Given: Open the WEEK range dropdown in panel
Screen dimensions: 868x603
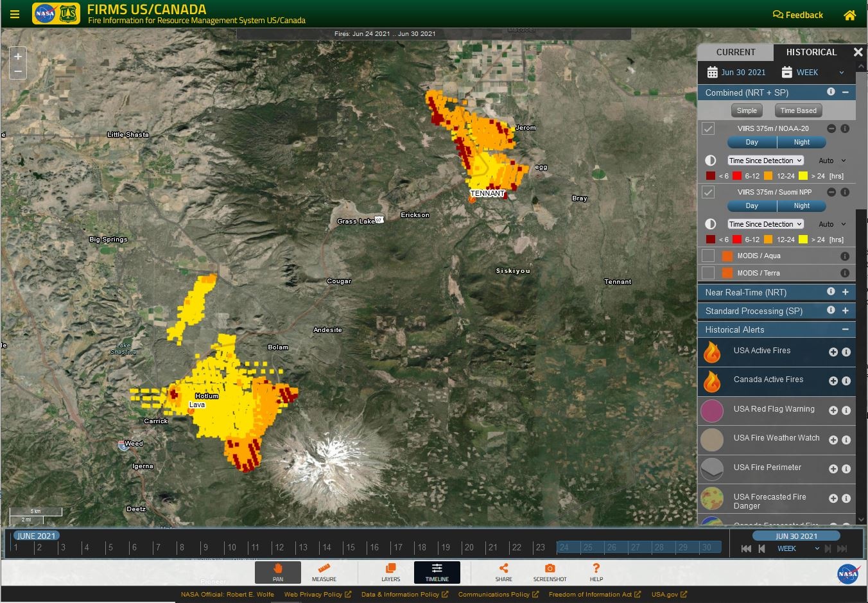Looking at the screenshot, I should pyautogui.click(x=813, y=73).
